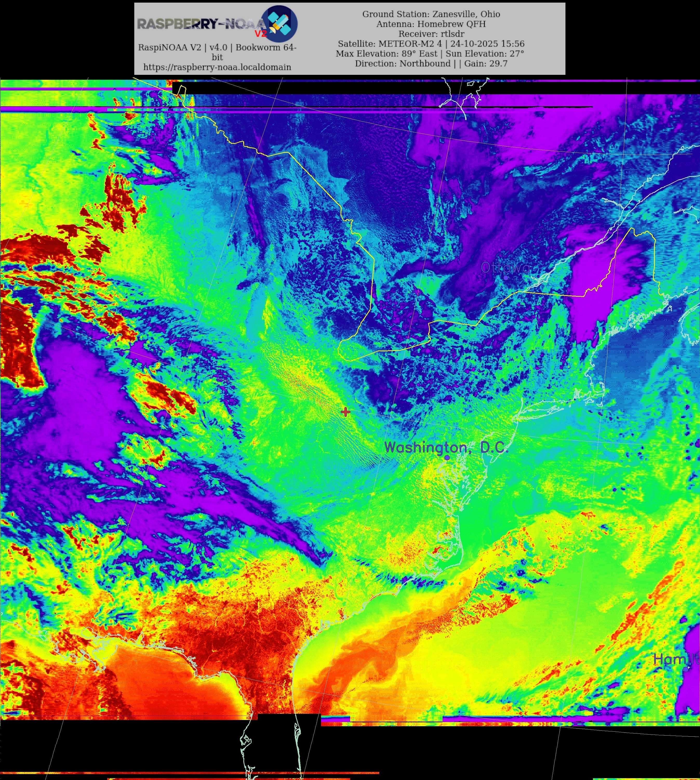Click the Washington, D.C. map label
Image resolution: width=700 pixels, height=780 pixels.
pyautogui.click(x=446, y=447)
